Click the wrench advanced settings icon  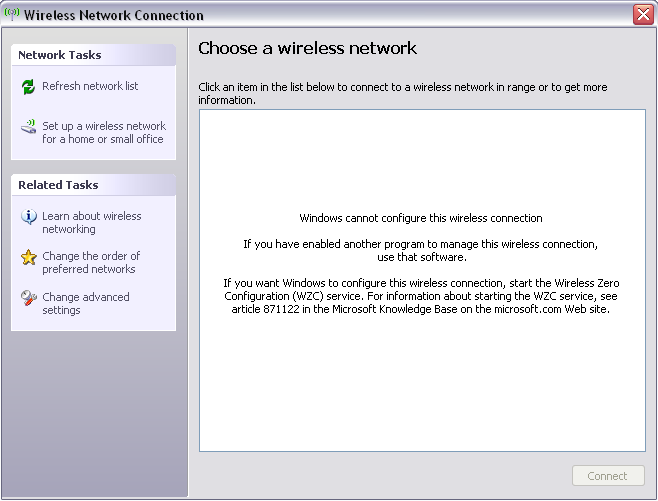click(x=29, y=298)
